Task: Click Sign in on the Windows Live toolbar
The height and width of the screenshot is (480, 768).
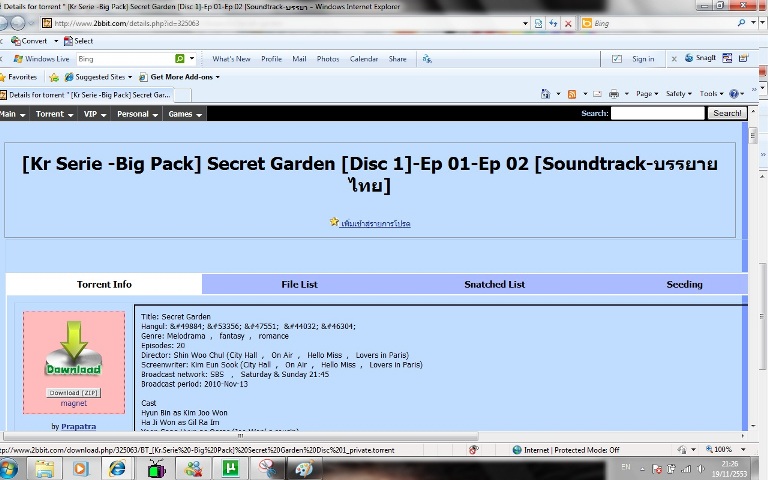Action: (x=643, y=59)
